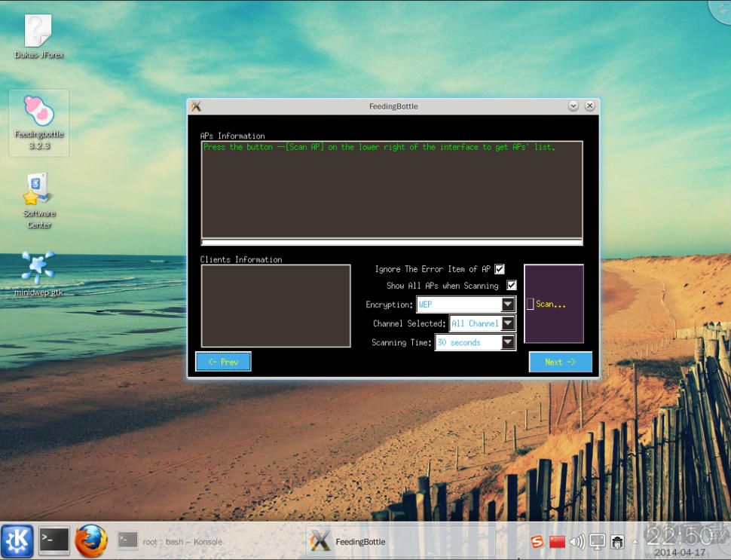Open the FeedingBottle window menu via scissors icon
Screen dimensions: 731x560
pos(197,106)
